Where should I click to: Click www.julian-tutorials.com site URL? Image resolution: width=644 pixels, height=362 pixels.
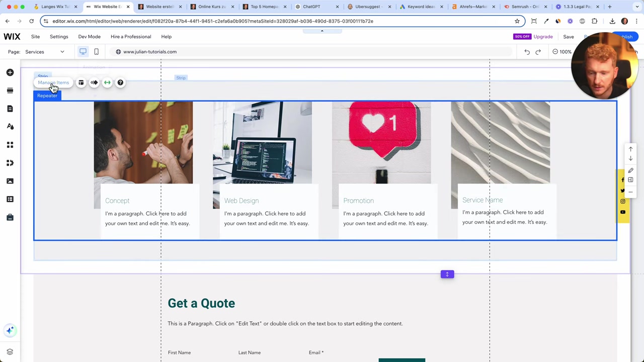coord(150,52)
